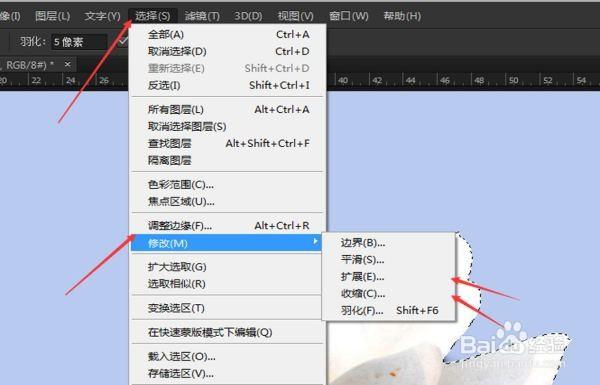The height and width of the screenshot is (385, 600).
Task: Open the 视图(V) menu
Action: pos(295,16)
